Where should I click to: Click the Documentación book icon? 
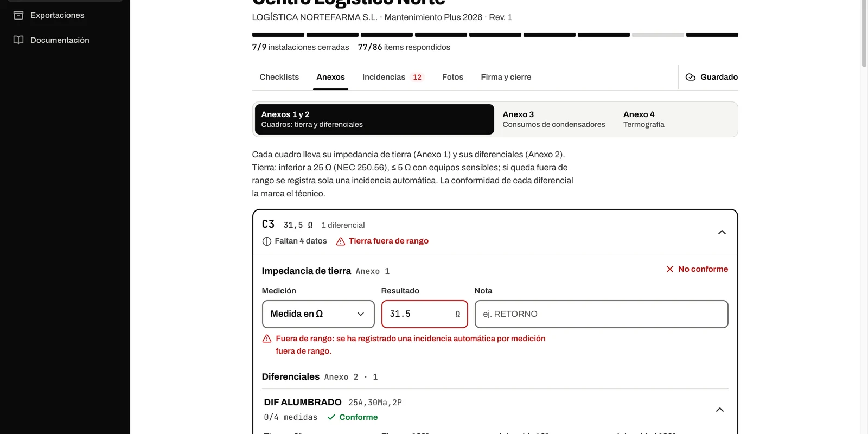point(18,40)
